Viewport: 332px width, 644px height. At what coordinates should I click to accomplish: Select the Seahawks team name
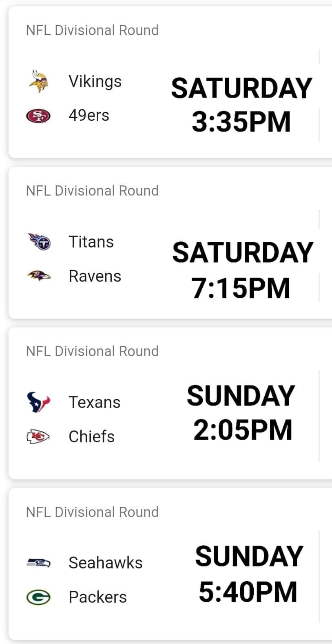tap(106, 563)
